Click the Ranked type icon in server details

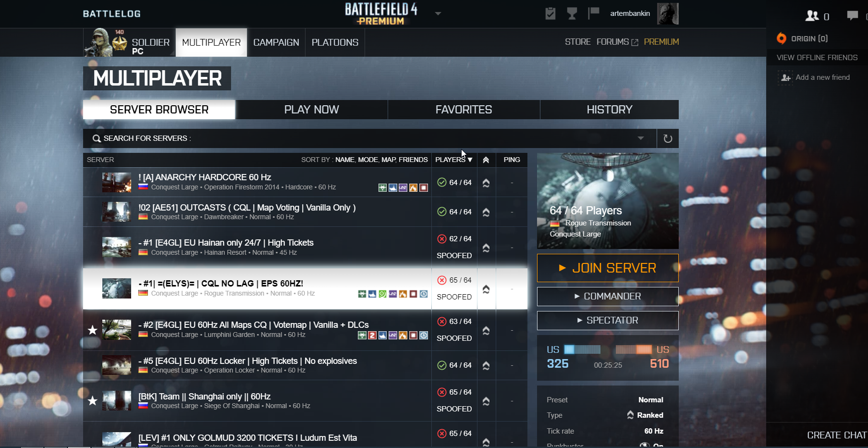630,414
